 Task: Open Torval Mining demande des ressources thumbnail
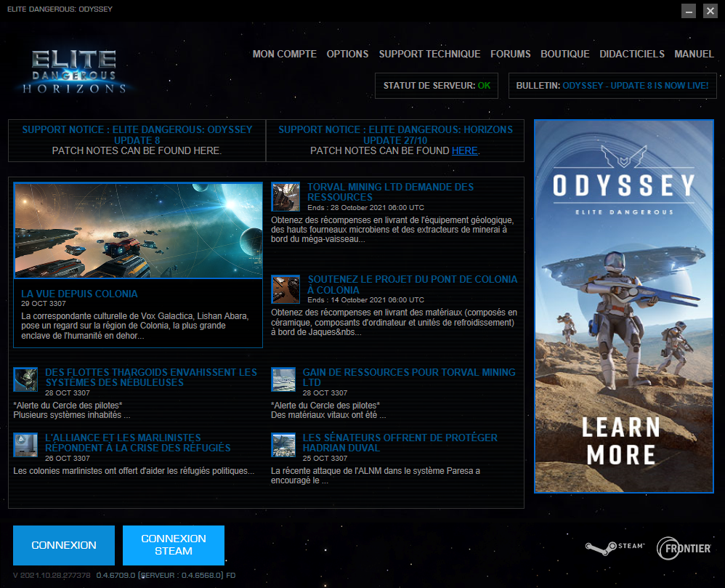click(x=285, y=197)
